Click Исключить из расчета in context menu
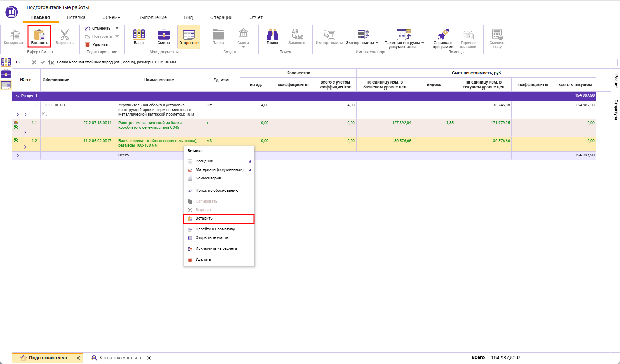Image resolution: width=620 pixels, height=364 pixels. tap(216, 249)
